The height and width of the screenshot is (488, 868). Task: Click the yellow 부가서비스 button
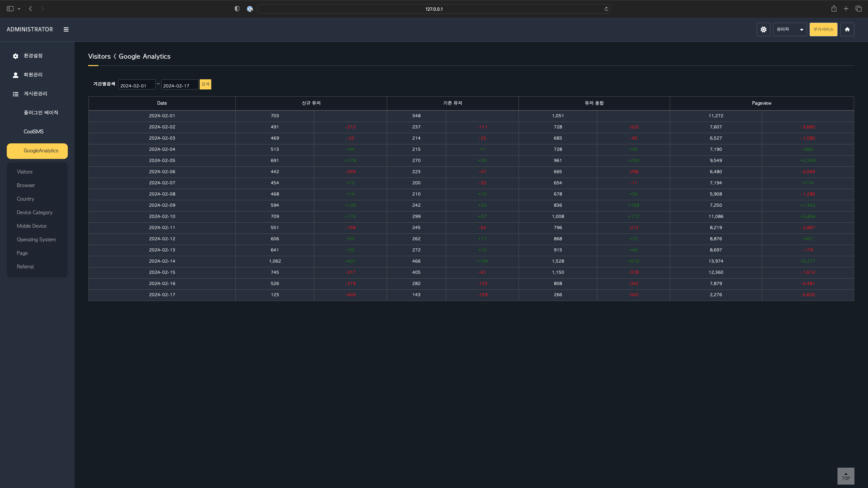(x=823, y=30)
